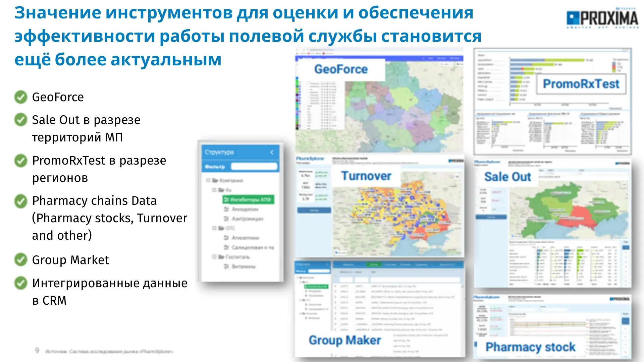The width and height of the screenshot is (644, 362).
Task: Click the green check icon next to GeoForce
Action: [x=21, y=97]
